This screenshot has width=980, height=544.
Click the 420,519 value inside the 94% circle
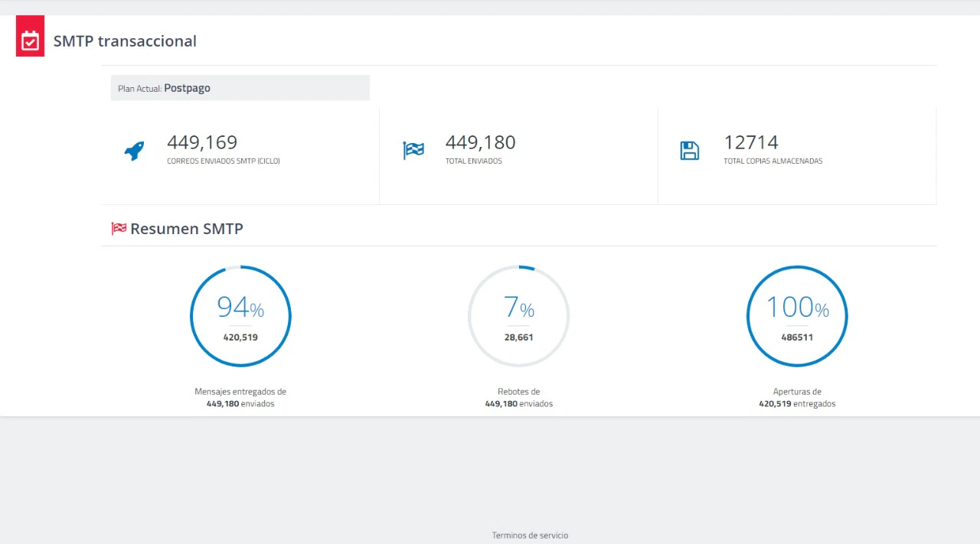[240, 337]
